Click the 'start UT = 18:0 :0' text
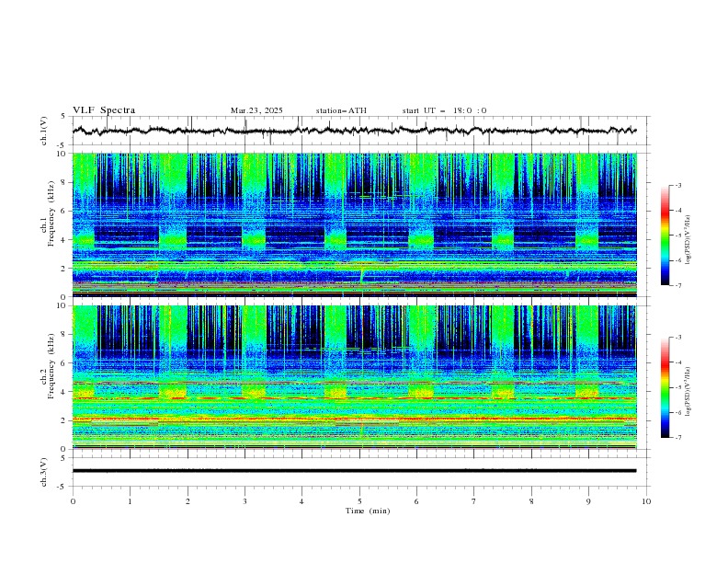Screen dimensions: 728x563 pyautogui.click(x=444, y=110)
